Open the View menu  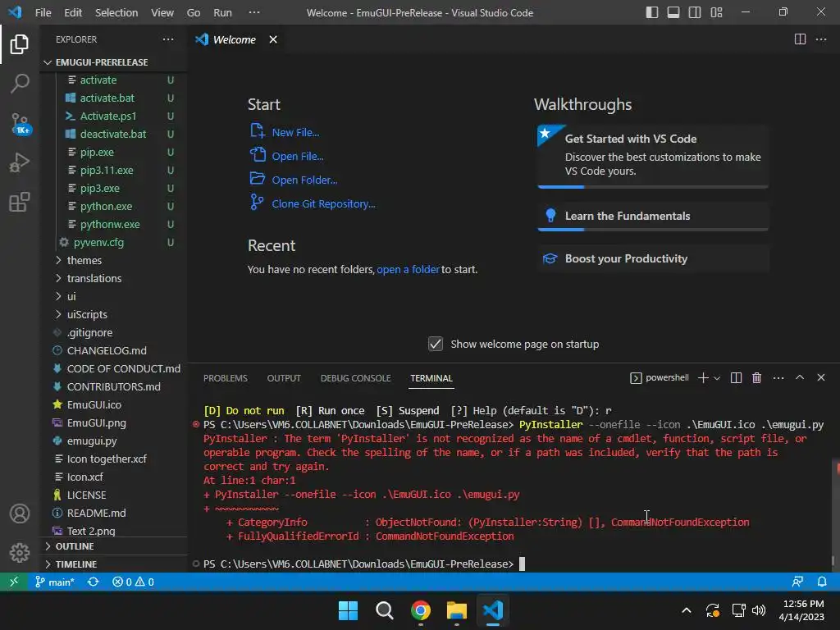coord(162,12)
